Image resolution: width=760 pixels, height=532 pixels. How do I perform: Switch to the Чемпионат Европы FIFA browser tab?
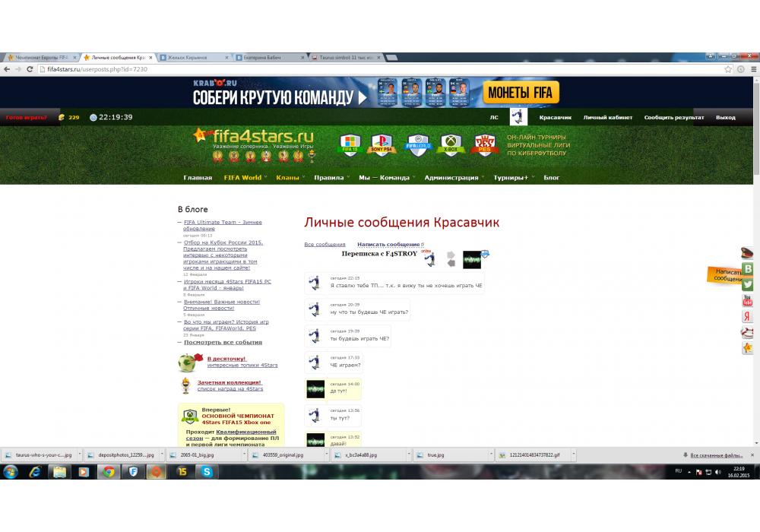point(41,57)
